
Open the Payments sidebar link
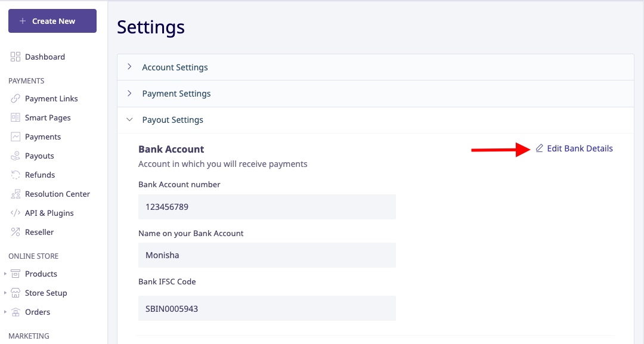(x=43, y=137)
